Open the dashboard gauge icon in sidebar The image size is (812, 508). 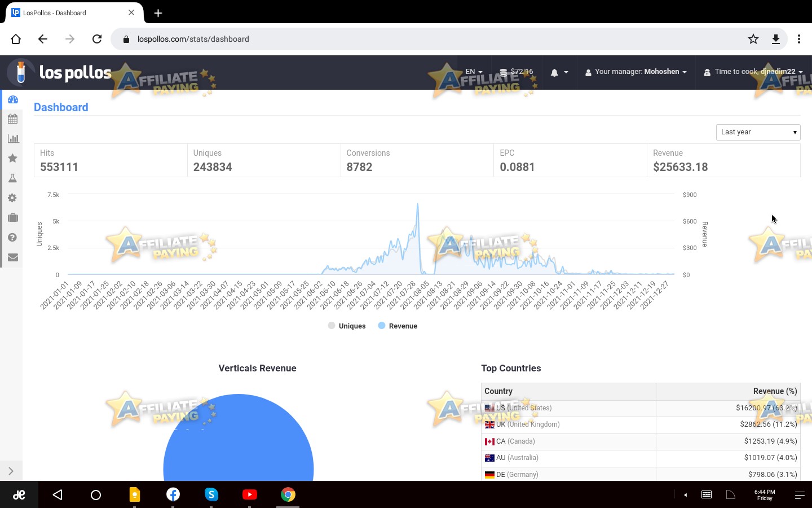pos(13,100)
